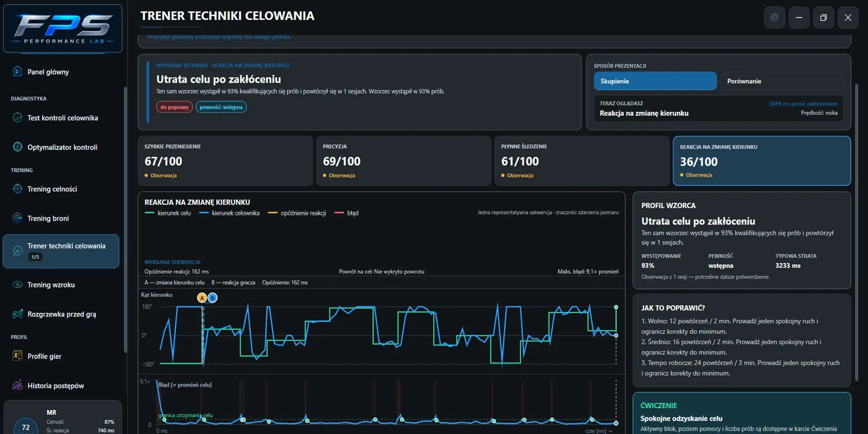The height and width of the screenshot is (434, 868).
Task: Click the PROFIL WZORCA heading
Action: pyautogui.click(x=668, y=205)
